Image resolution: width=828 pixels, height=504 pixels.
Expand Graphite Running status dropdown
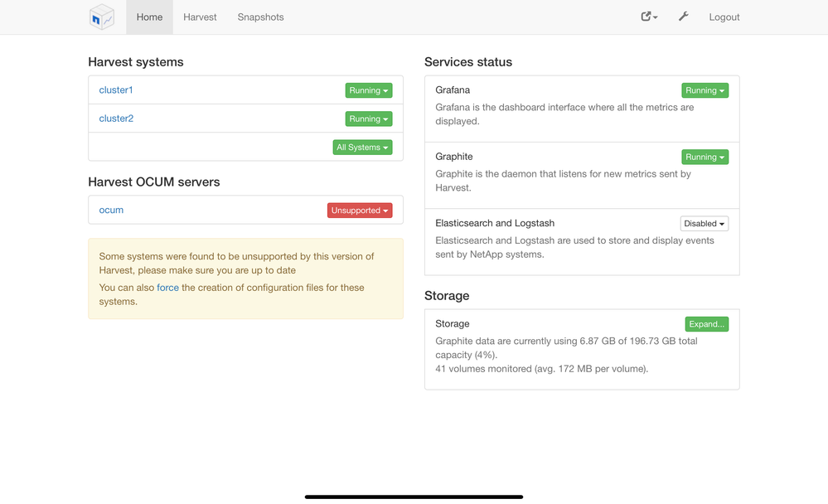click(x=705, y=157)
